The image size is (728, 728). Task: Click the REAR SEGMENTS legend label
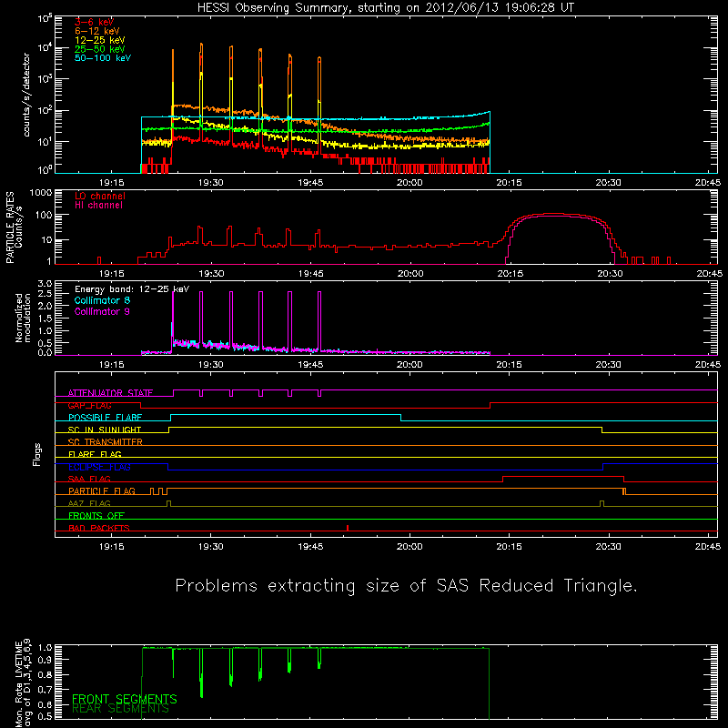pos(121,709)
